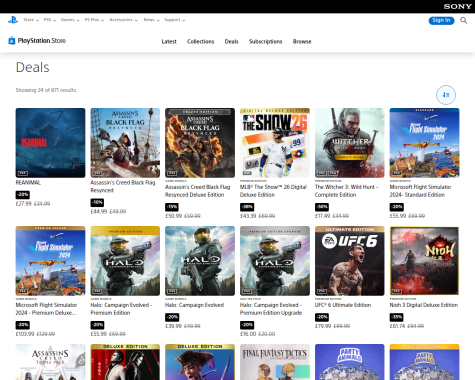The height and width of the screenshot is (380, 475).
Task: Click the £27.99 REANIMAL price
Action: click(23, 204)
